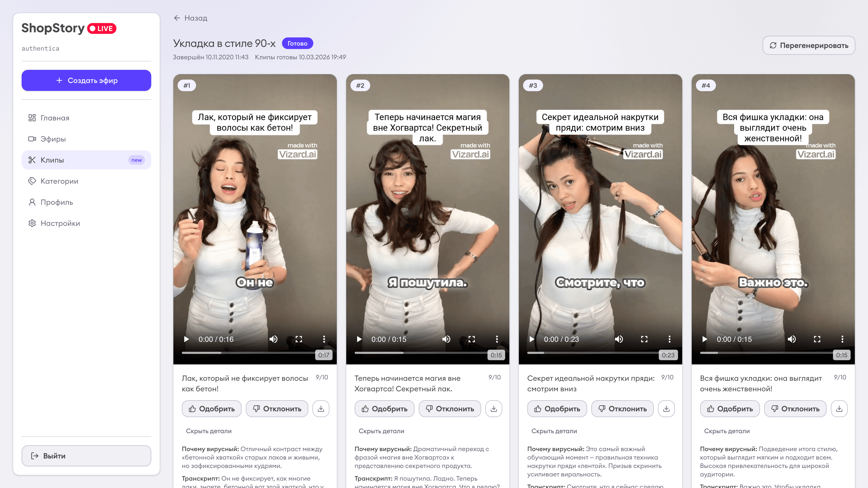Toggle the volume icon on clip #3
Image resolution: width=868 pixels, height=488 pixels.
tap(619, 339)
